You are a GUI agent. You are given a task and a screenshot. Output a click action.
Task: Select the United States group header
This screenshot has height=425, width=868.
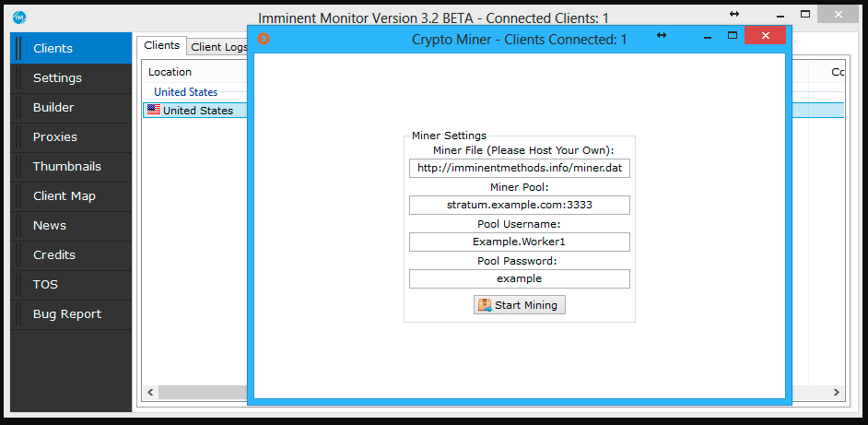(186, 92)
